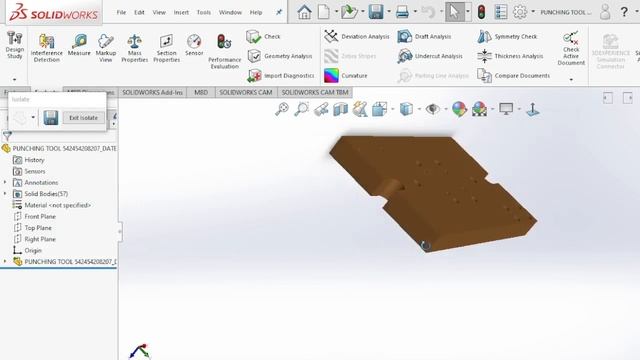This screenshot has height=360, width=640.
Task: Click Zoom to Area magnifier
Action: click(x=302, y=109)
